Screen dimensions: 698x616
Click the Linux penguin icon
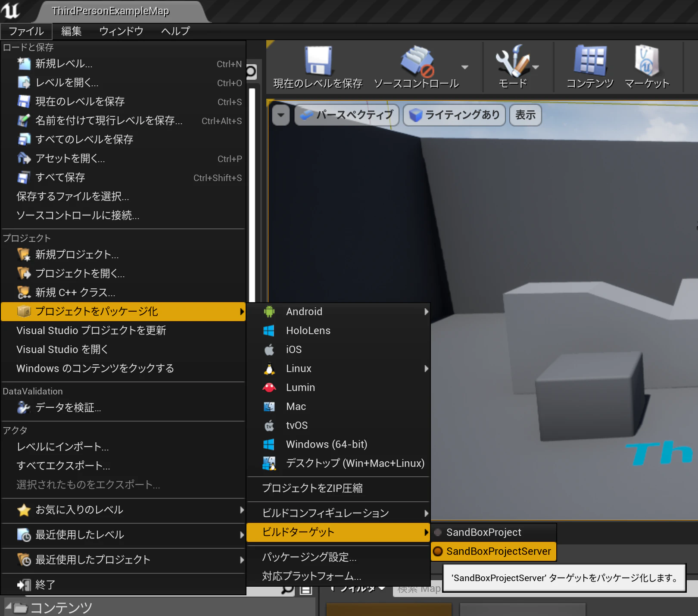(x=269, y=369)
